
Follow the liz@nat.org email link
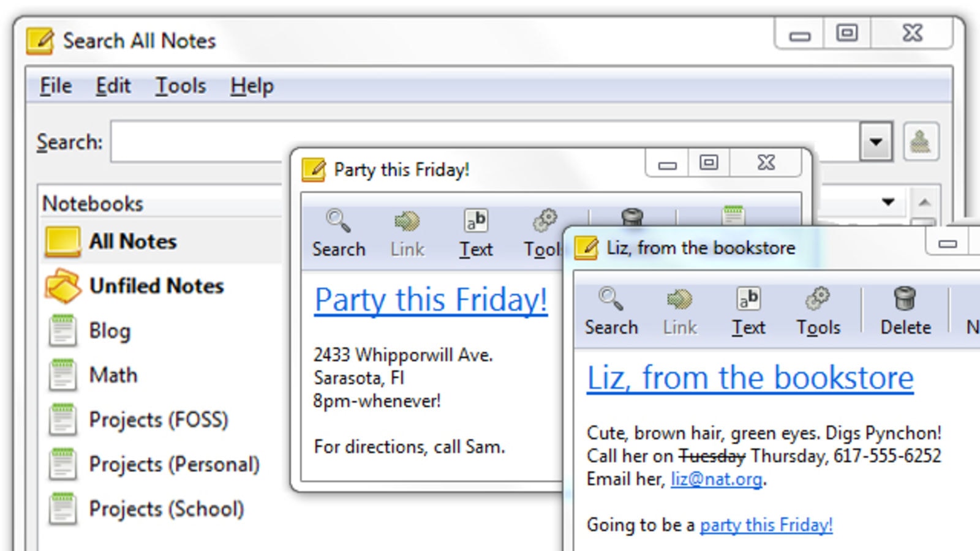click(x=716, y=479)
